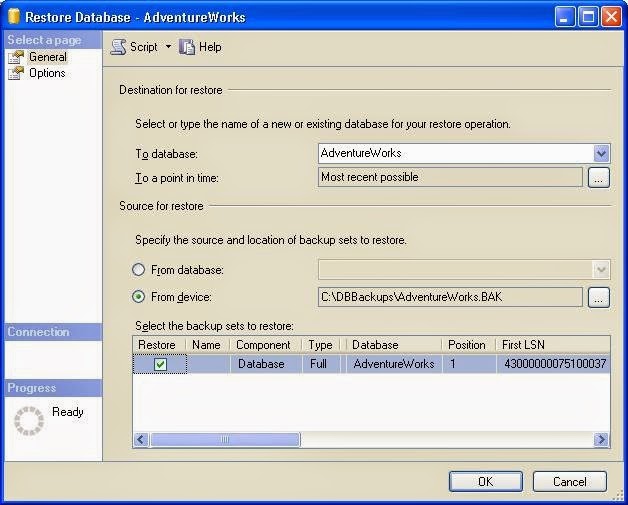Click the Ready progress spinner icon
Viewport: 628px width, 505px height.
pyautogui.click(x=29, y=420)
